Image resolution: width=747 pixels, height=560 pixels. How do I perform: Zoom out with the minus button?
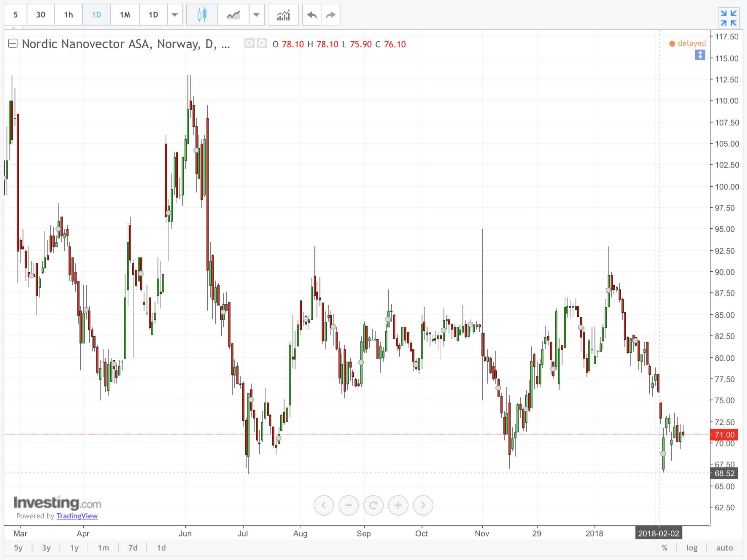coord(349,505)
